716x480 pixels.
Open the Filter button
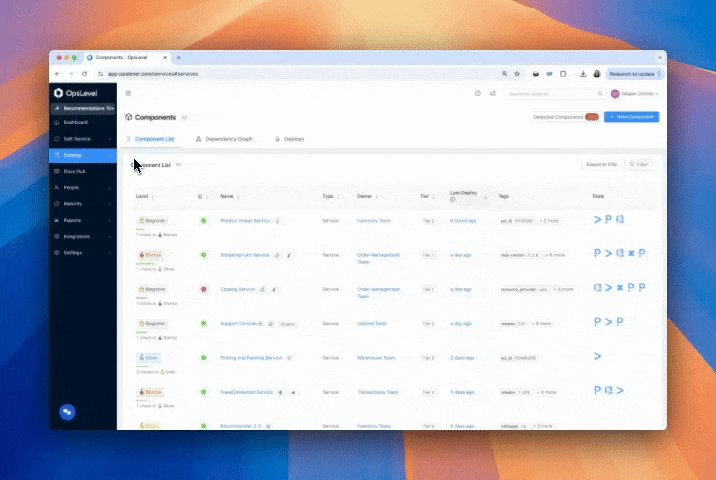click(639, 164)
